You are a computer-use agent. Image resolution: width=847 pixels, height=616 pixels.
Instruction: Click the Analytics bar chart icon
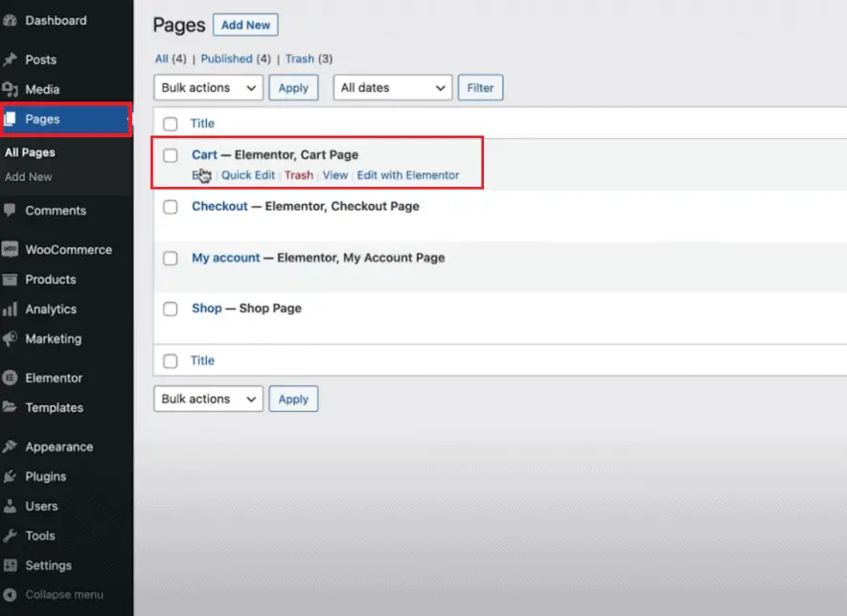(x=10, y=308)
